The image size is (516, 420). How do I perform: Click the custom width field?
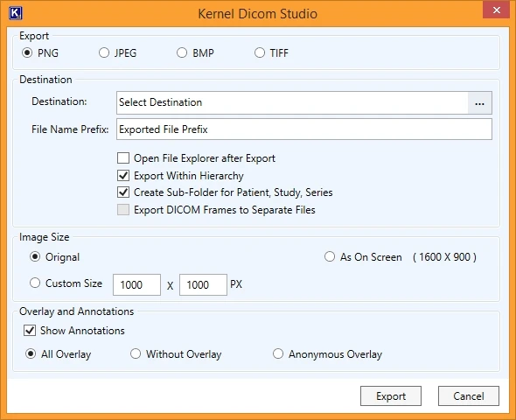136,284
